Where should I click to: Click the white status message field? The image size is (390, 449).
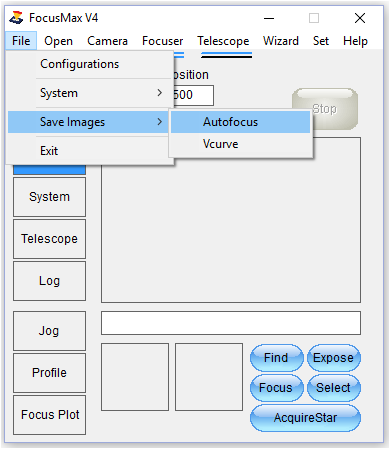click(231, 323)
